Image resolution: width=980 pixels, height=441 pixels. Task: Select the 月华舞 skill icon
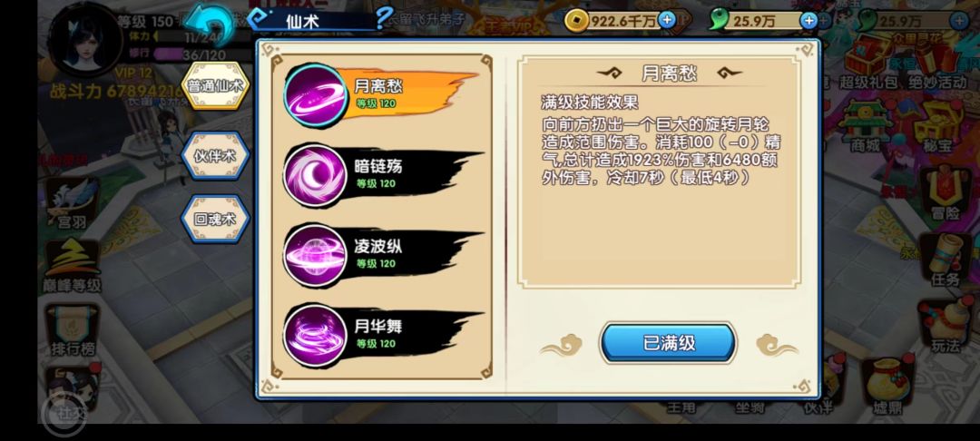[315, 336]
